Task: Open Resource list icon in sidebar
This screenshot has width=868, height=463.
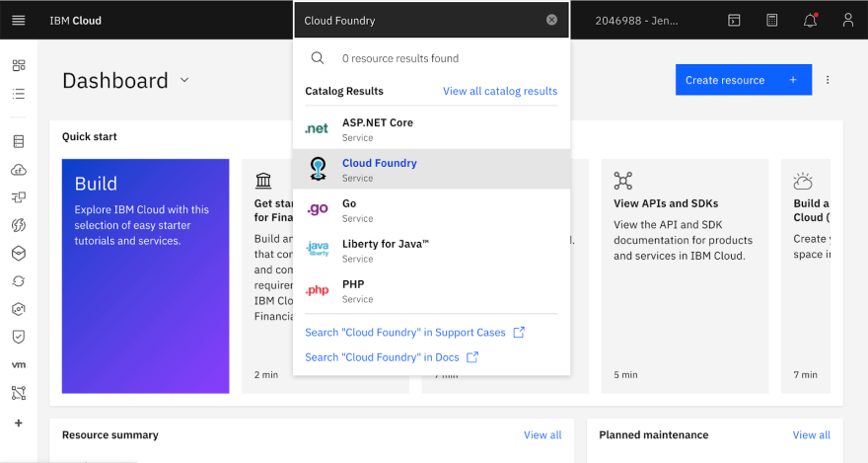Action: (x=19, y=94)
